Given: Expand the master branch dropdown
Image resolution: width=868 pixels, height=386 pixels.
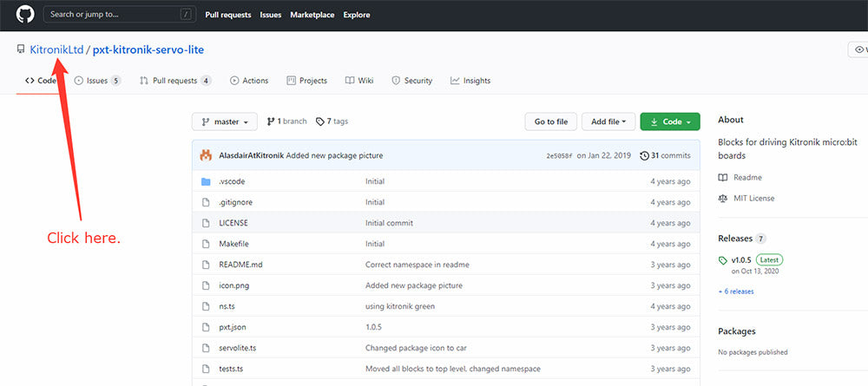Looking at the screenshot, I should coord(225,121).
